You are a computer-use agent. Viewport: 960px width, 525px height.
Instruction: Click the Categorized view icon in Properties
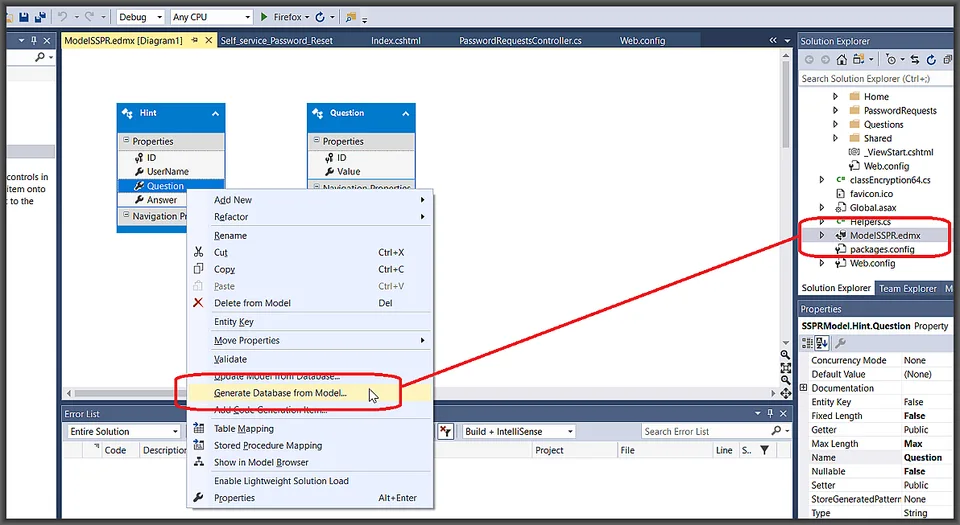point(808,343)
